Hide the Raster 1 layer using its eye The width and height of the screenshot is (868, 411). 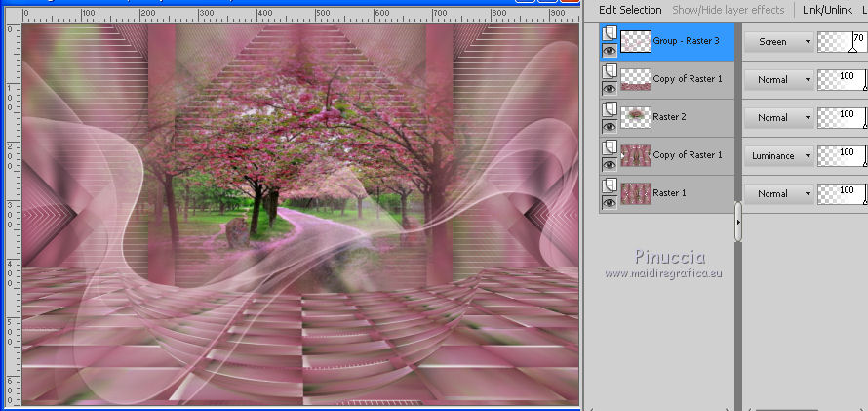tap(609, 203)
